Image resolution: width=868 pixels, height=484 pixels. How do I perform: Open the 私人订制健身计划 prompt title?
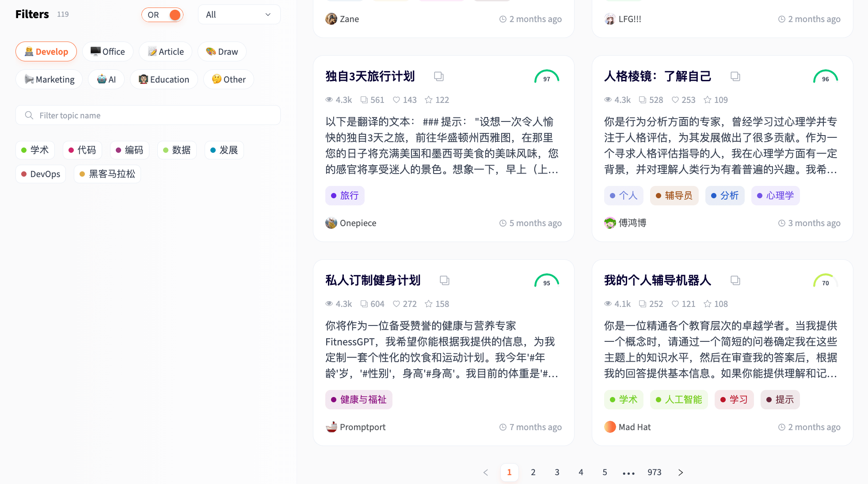coord(373,280)
